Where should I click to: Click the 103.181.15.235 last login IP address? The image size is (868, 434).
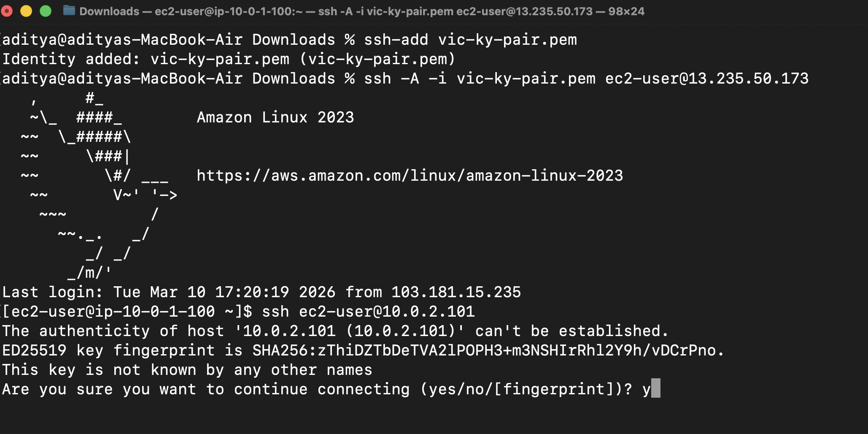pos(456,292)
